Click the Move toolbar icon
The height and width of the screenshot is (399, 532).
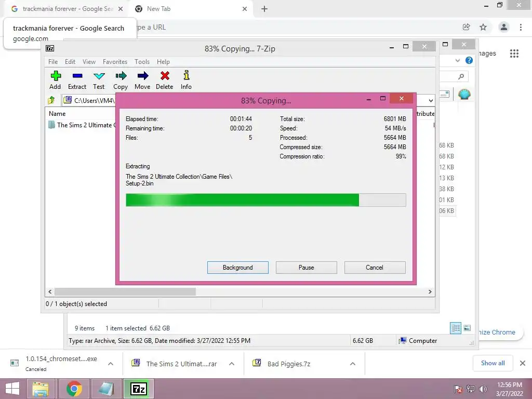click(142, 80)
